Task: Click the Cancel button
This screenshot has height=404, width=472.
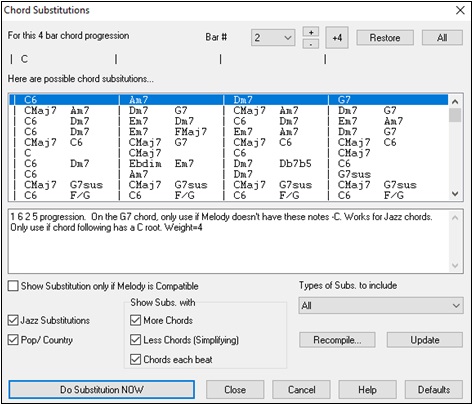Action: point(301,389)
